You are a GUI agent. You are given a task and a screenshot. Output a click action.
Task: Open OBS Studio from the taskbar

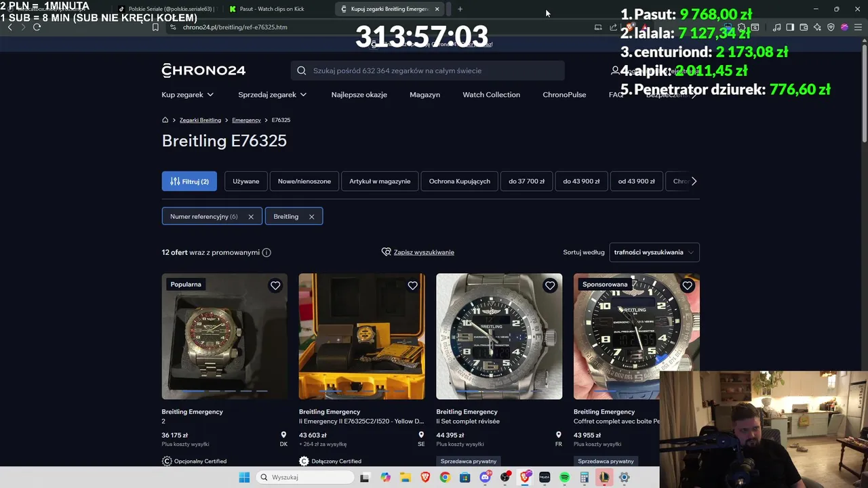pyautogui.click(x=505, y=477)
